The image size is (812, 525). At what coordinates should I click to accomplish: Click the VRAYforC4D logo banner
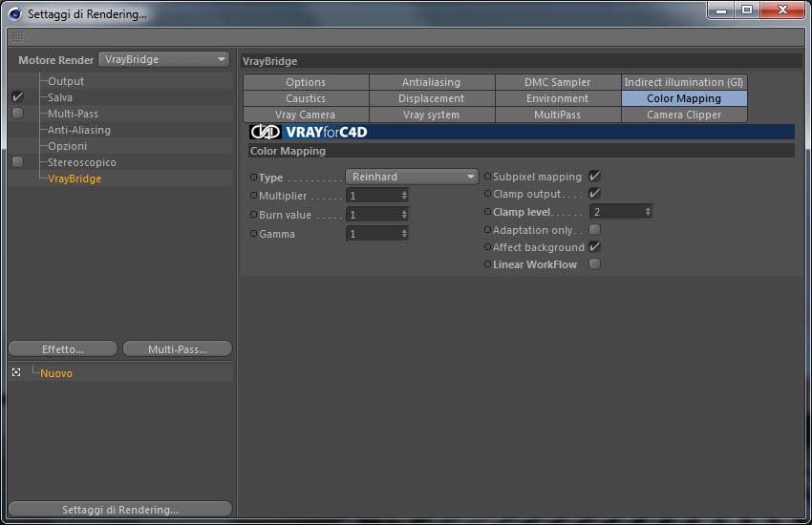point(522,132)
